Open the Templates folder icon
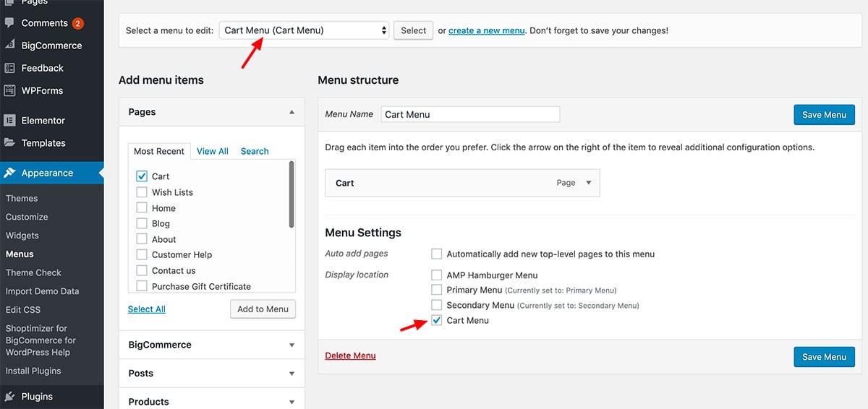The width and height of the screenshot is (868, 409). [x=9, y=143]
